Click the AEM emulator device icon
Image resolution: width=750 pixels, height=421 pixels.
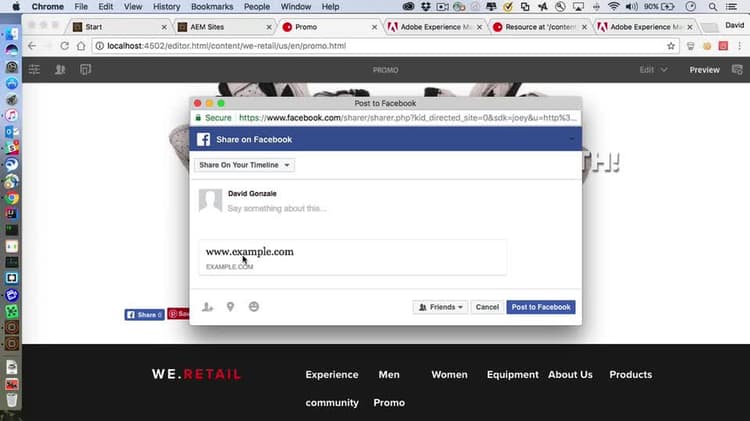pyautogui.click(x=86, y=70)
